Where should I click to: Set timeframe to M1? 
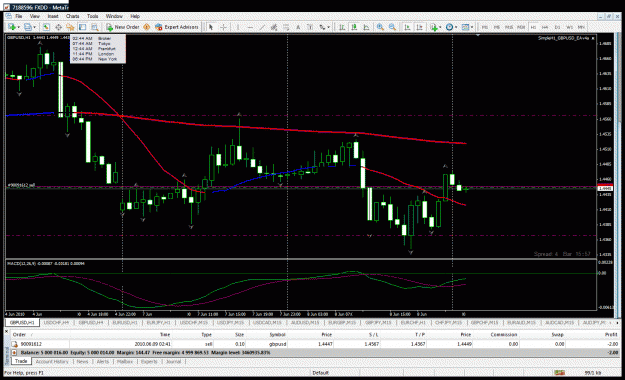pos(485,27)
